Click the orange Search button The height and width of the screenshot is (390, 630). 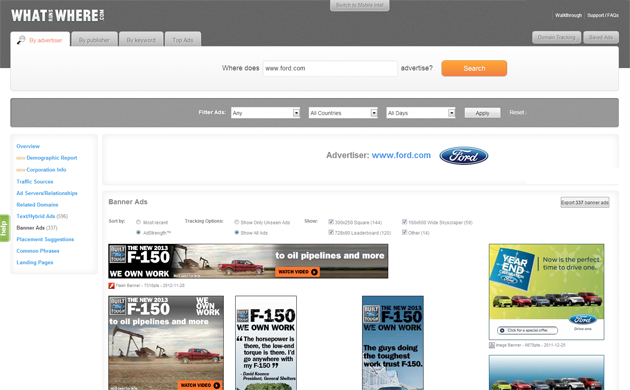coord(474,68)
